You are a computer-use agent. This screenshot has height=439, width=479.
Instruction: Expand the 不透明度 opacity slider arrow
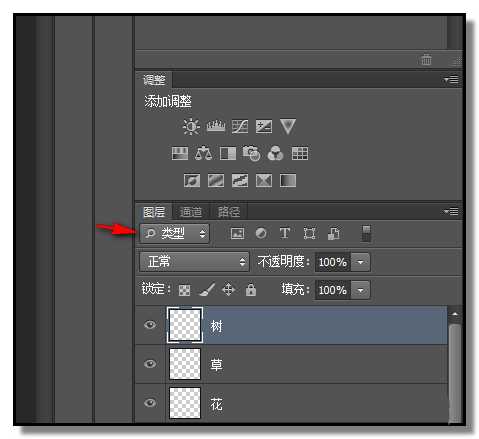[x=360, y=262]
